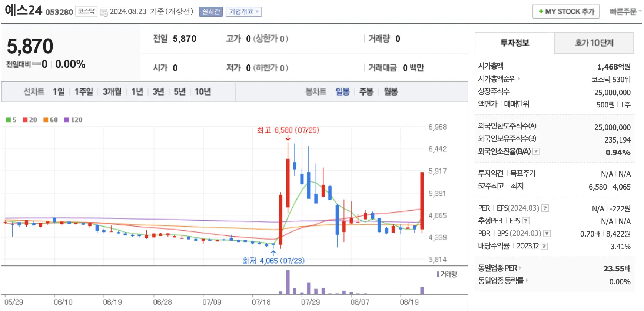644x311 pixels.
Task: Click the help icon next to 외국인소진율(B/A)
Action: tap(536, 151)
